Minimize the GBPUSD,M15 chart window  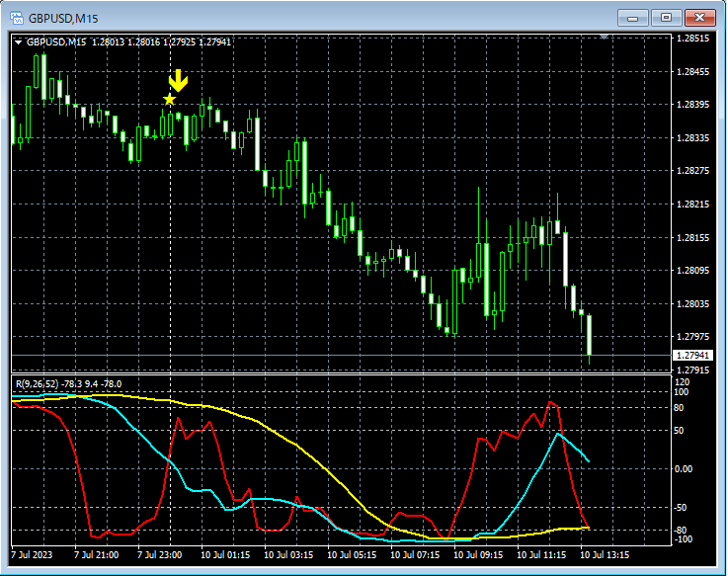pos(632,18)
